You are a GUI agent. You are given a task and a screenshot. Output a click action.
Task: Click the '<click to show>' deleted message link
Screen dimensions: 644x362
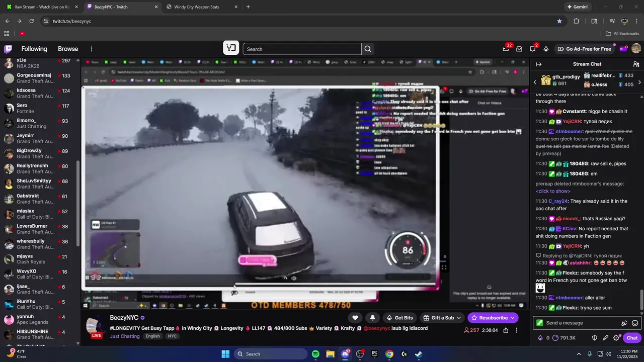point(553,191)
